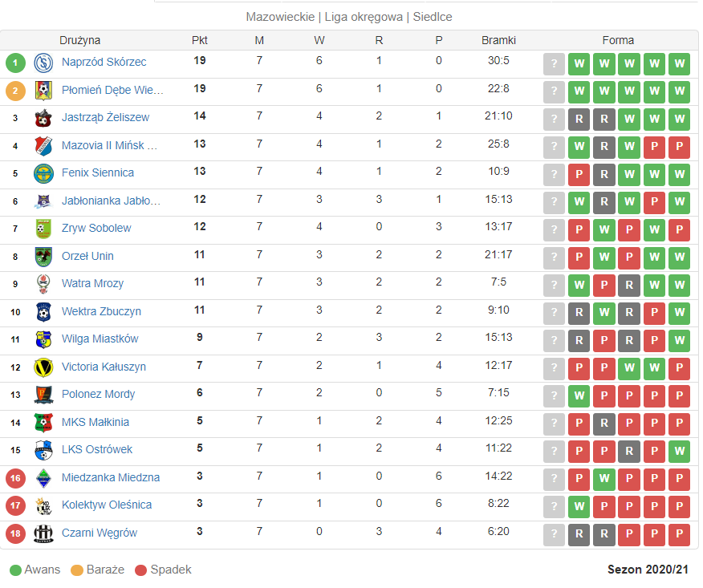The image size is (703, 588).
Task: Click the Orzeł Unin eagle crest
Action: coord(43,257)
